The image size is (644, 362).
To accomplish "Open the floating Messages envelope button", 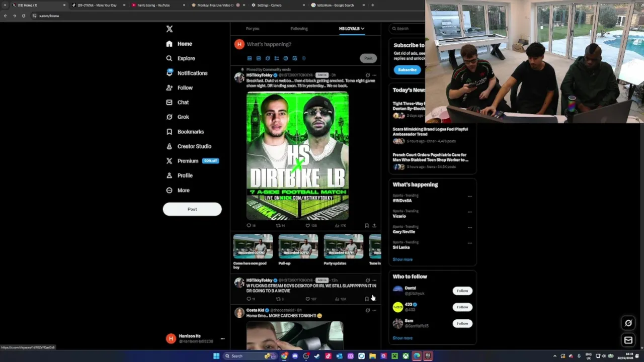I will 628,340.
